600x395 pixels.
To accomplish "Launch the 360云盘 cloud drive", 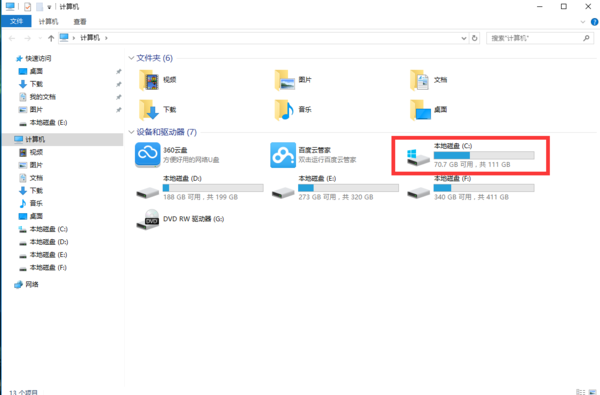I will (147, 155).
